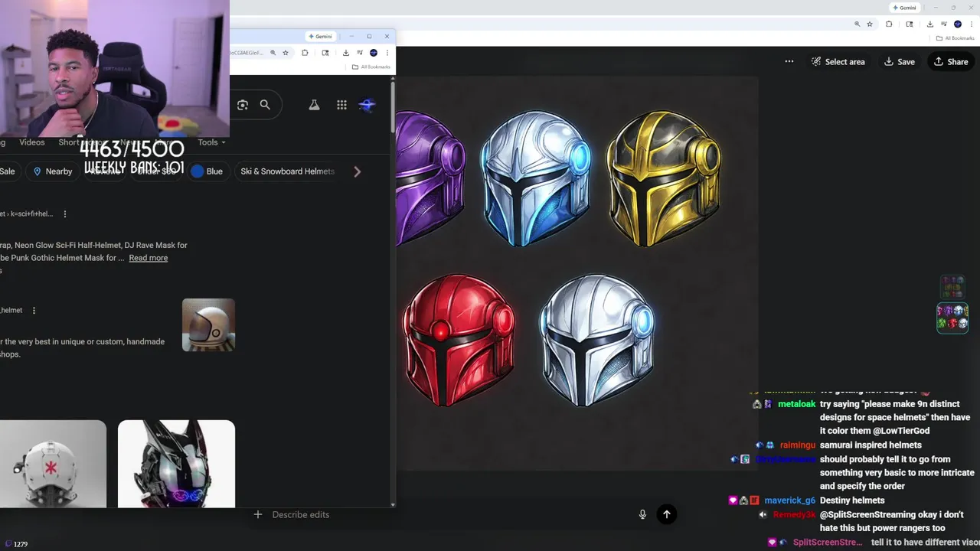Open extensions icon in small Chrome window
This screenshot has height=551, width=980.
(x=305, y=53)
